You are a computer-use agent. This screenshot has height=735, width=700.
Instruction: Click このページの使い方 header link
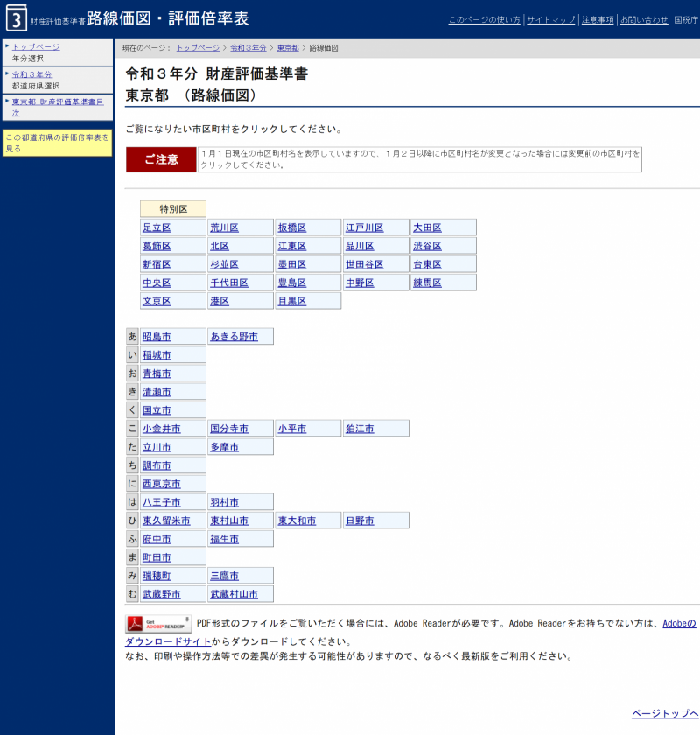click(484, 19)
